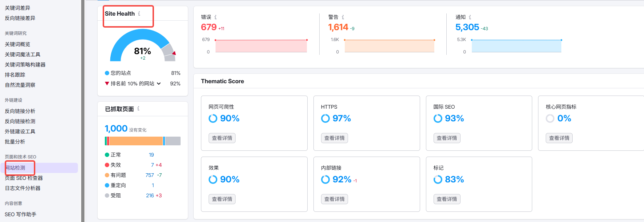Click the errors count 679

tap(209, 27)
